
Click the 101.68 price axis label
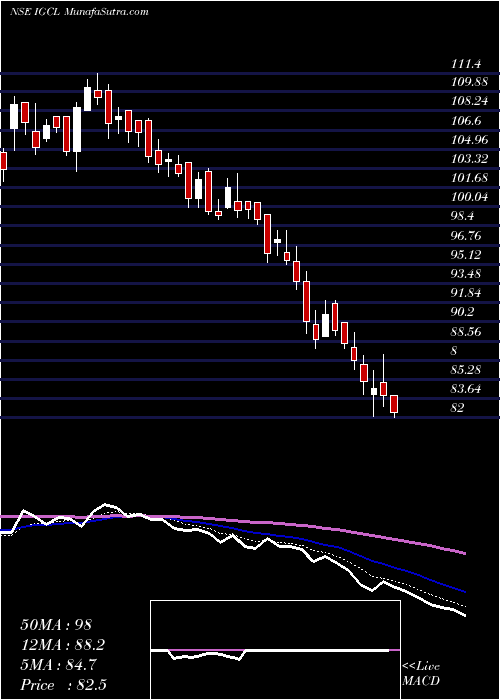click(470, 178)
